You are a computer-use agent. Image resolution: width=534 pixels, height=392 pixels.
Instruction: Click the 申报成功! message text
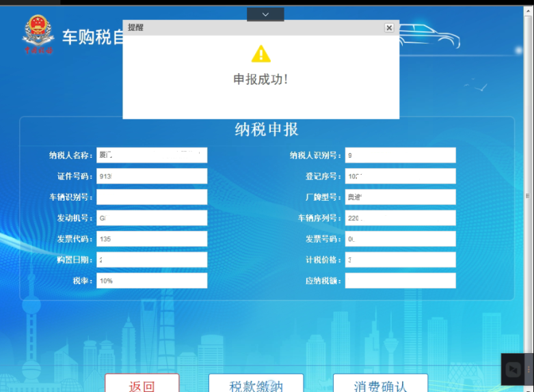coord(261,79)
